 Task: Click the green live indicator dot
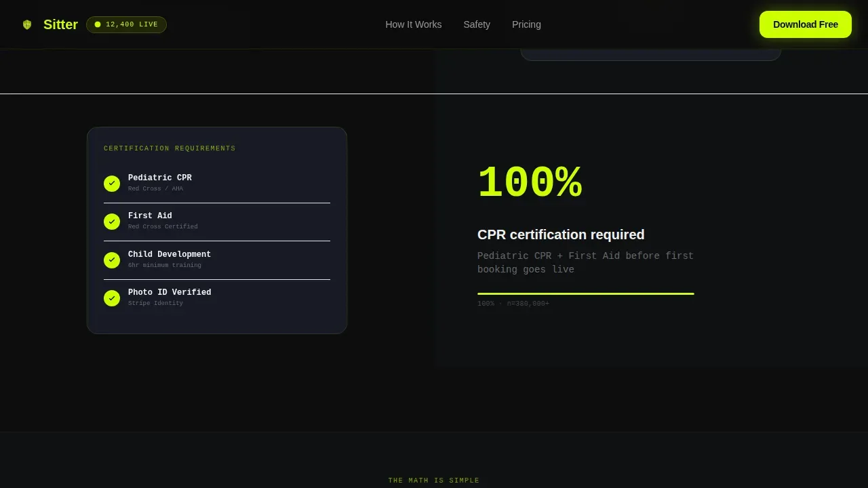[98, 24]
